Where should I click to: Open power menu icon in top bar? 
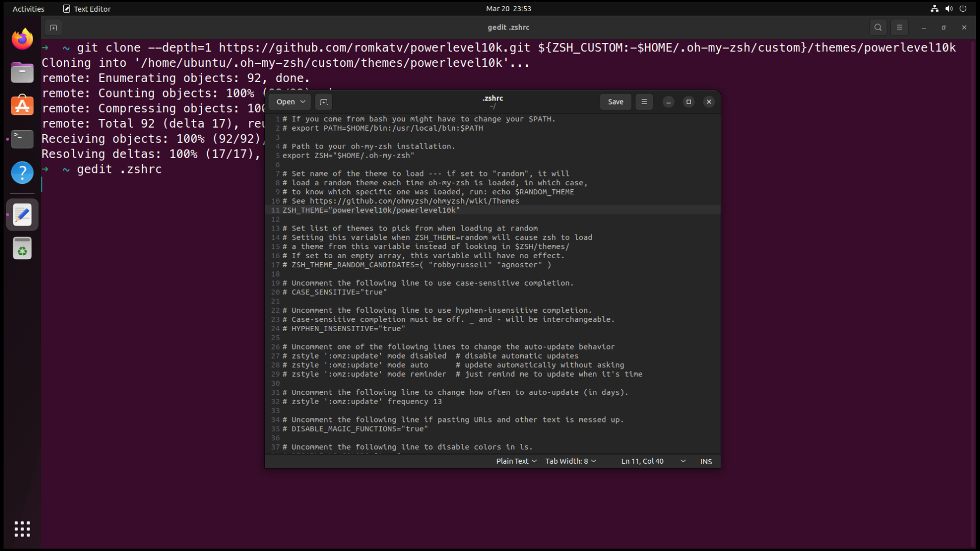click(963, 9)
